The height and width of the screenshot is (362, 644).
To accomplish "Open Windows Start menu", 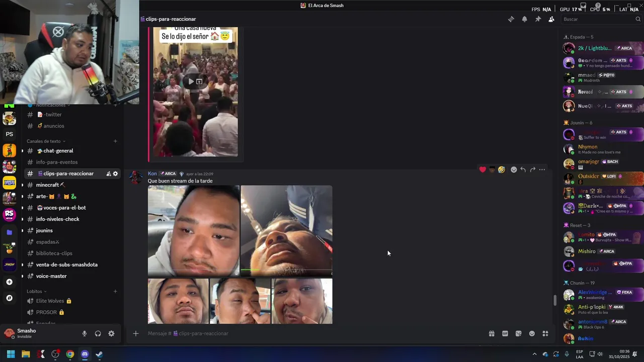I will (11, 354).
